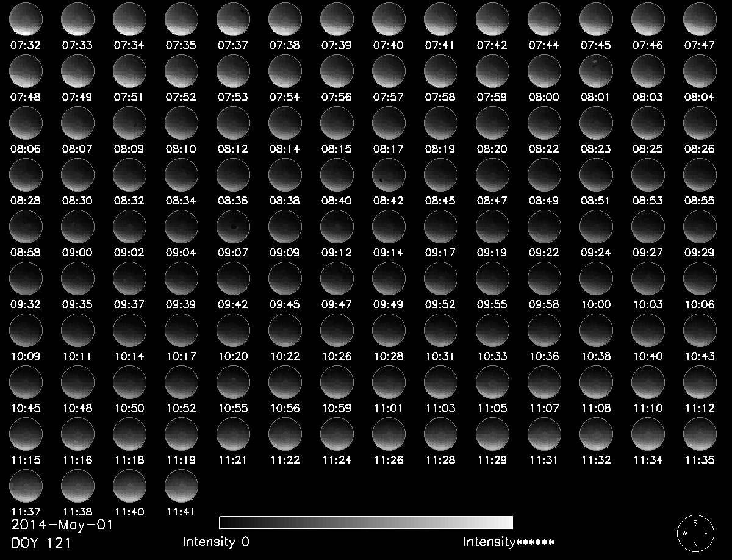
Task: Click the DOY 121 label
Action: 41,542
